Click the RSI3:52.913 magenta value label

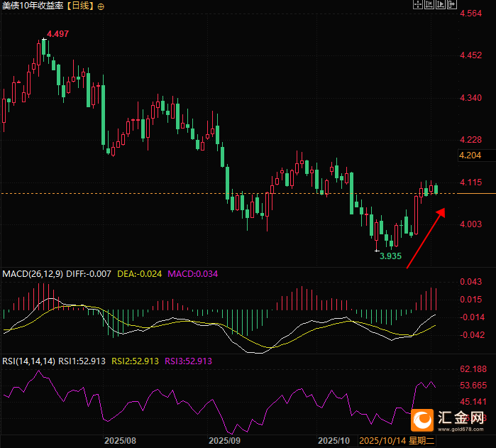coord(189,361)
